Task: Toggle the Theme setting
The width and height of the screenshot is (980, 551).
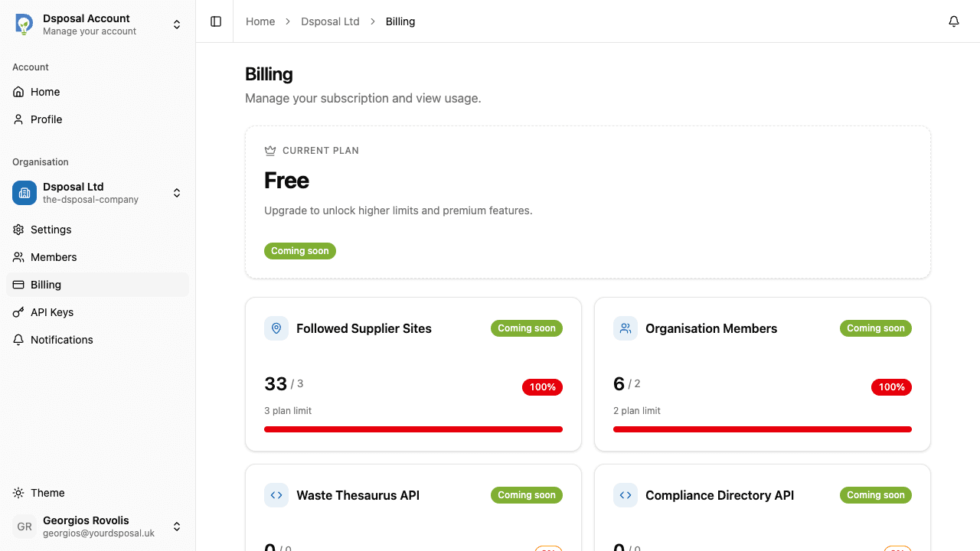Action: (x=47, y=493)
